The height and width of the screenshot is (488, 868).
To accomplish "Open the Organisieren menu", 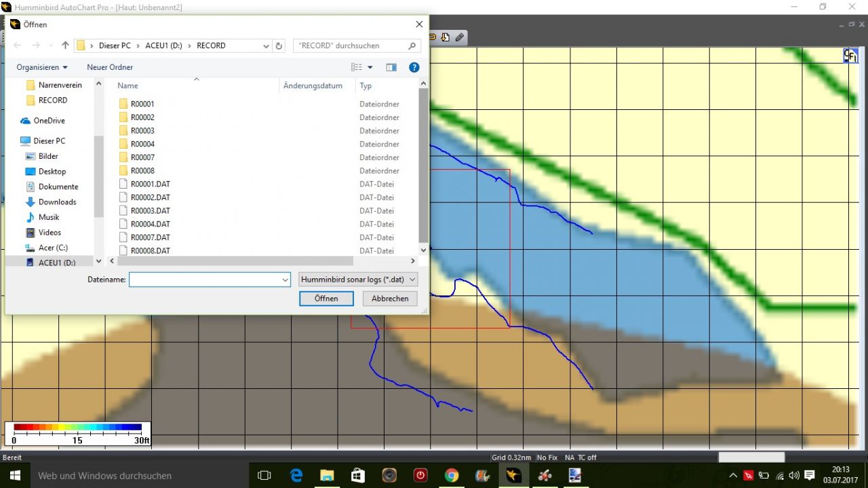I will pyautogui.click(x=42, y=67).
